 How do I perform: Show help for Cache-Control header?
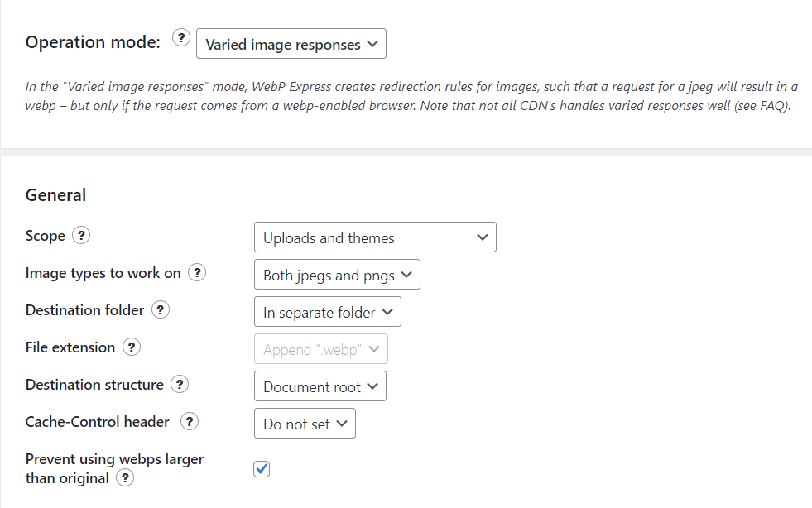(190, 422)
